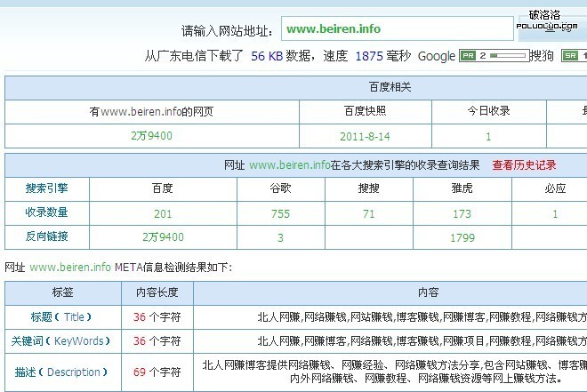
Task: Click the Title content text starting 北人网赚,网络赚钱
Action: click(422, 317)
